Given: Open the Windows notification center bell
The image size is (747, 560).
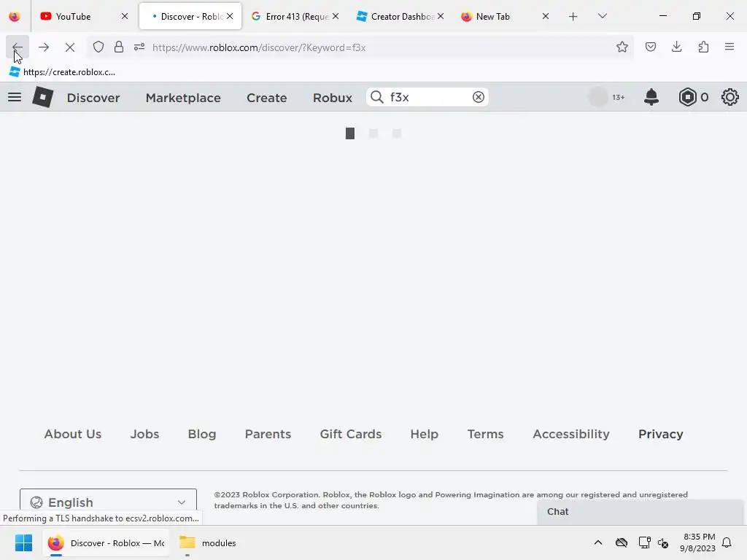Looking at the screenshot, I should tap(727, 542).
